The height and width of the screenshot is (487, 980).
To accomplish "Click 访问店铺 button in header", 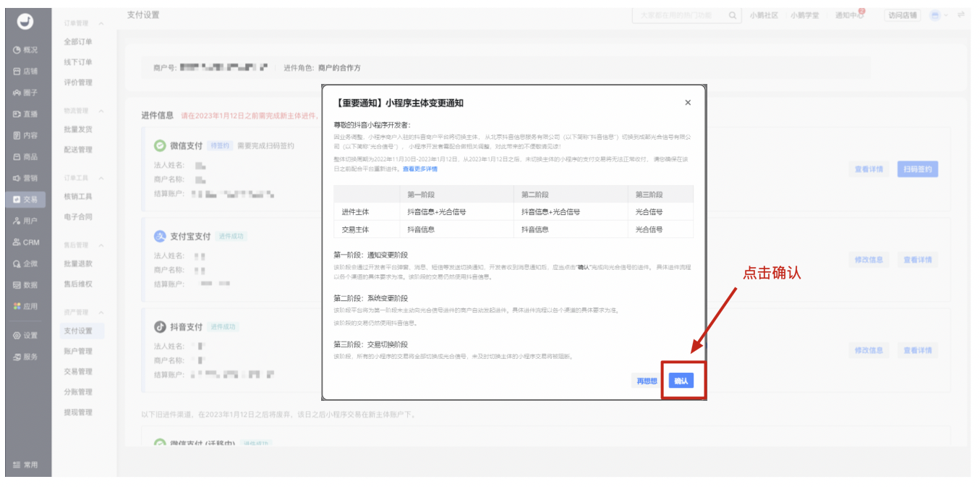I will [x=902, y=15].
